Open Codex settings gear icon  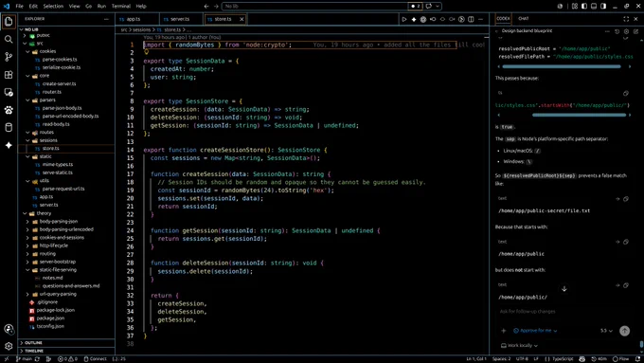pyautogui.click(x=626, y=31)
